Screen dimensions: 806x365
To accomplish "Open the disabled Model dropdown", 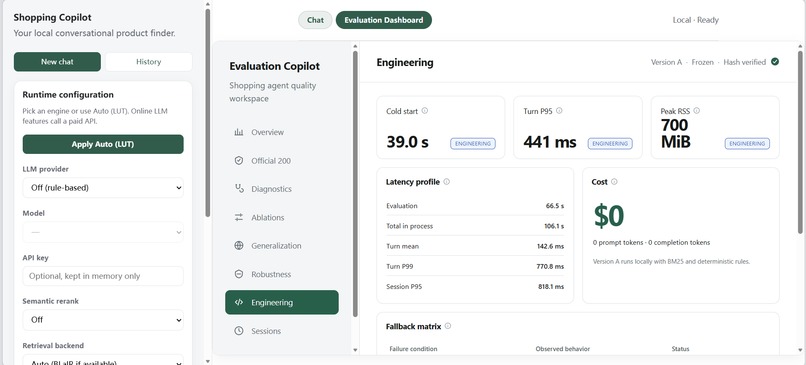I will (x=103, y=232).
